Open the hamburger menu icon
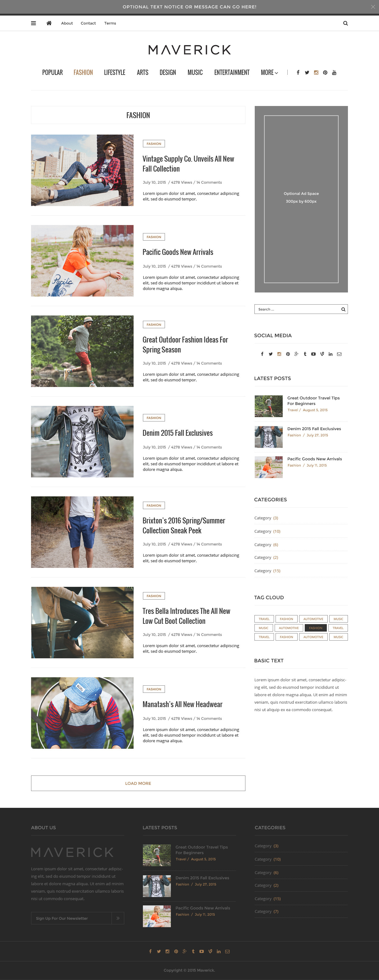Image resolution: width=379 pixels, height=980 pixels. [34, 23]
